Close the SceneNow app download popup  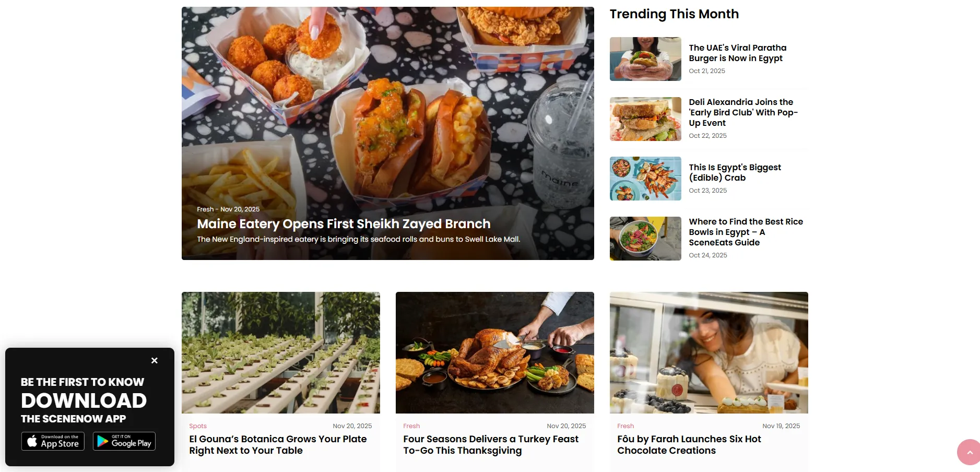(x=155, y=360)
